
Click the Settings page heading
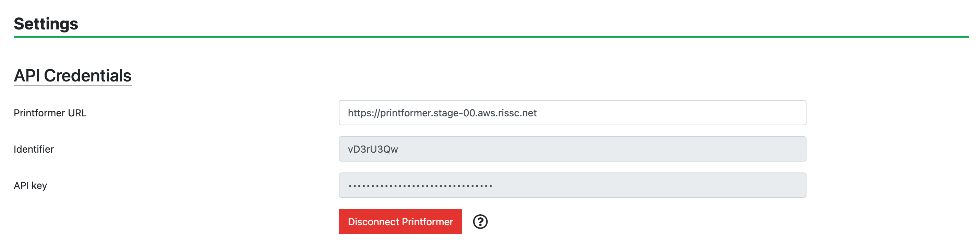click(x=46, y=24)
